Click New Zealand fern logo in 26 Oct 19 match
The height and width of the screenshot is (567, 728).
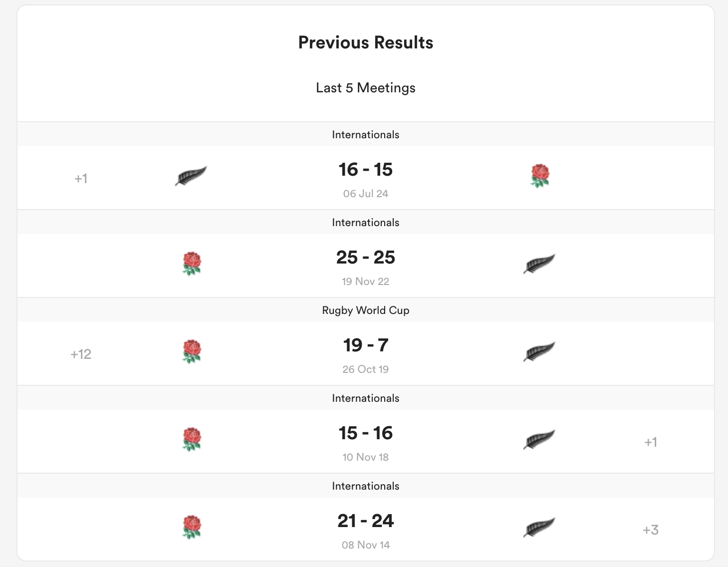pos(539,351)
